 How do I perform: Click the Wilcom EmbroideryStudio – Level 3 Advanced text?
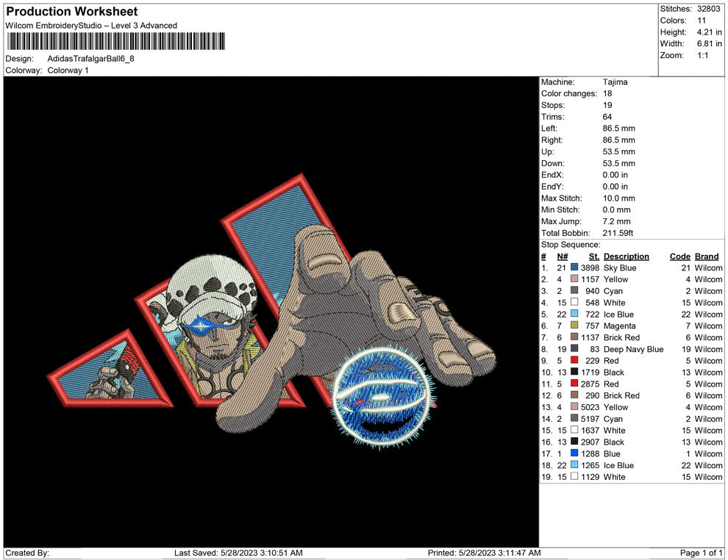coord(91,26)
